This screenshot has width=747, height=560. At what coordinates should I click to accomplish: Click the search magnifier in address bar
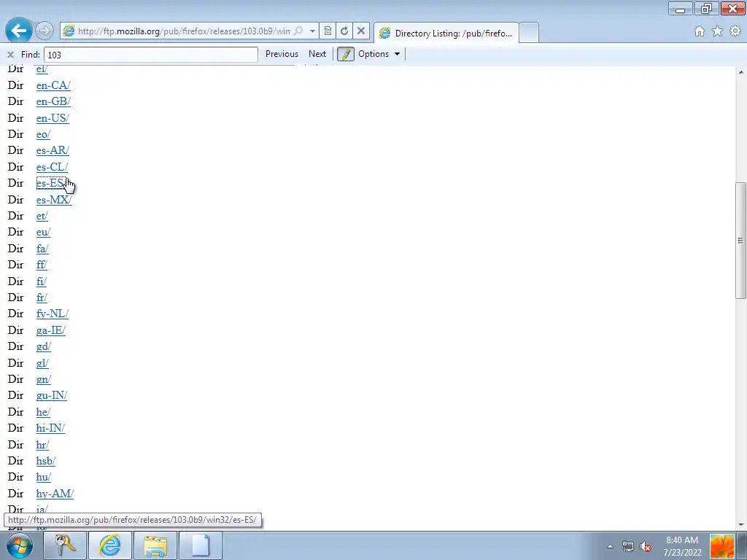point(298,31)
